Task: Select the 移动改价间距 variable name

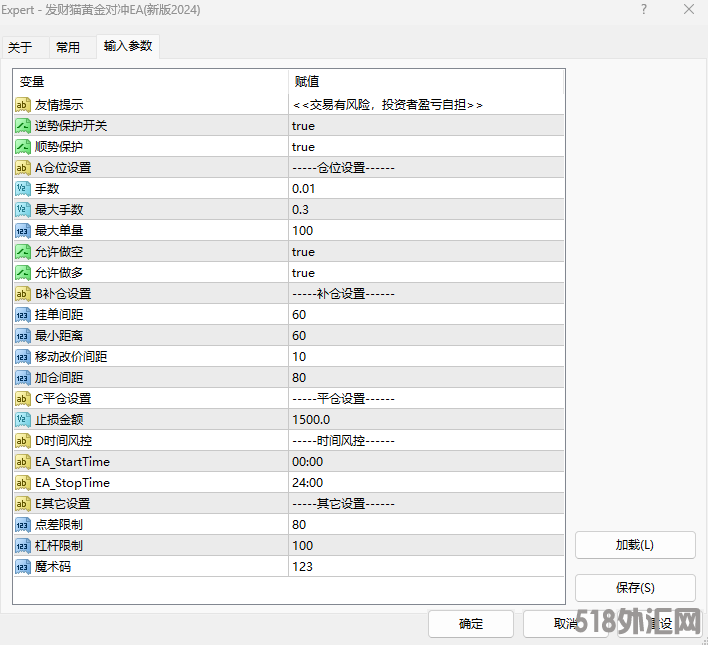Action: tap(71, 357)
